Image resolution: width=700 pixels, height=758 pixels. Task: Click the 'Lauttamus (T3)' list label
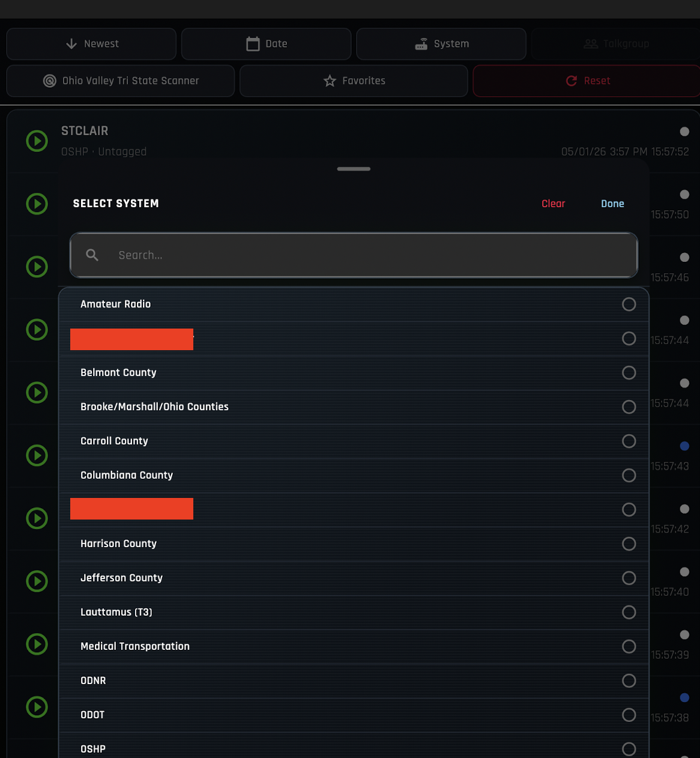coord(116,612)
